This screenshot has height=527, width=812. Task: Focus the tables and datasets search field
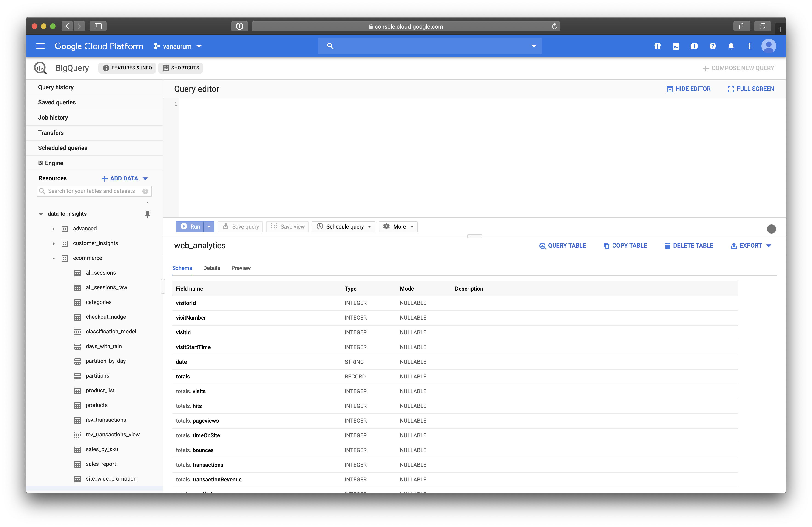pos(94,191)
